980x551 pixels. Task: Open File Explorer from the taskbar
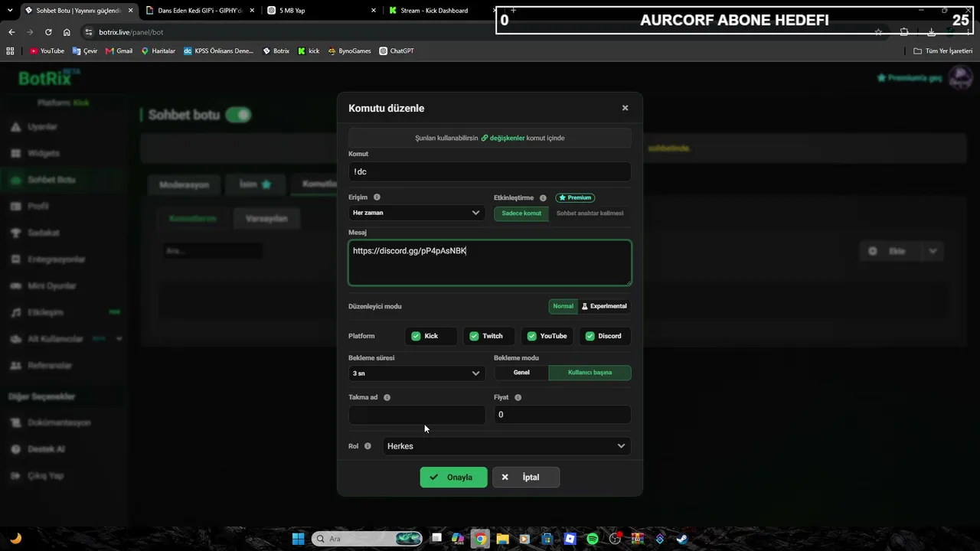502,539
